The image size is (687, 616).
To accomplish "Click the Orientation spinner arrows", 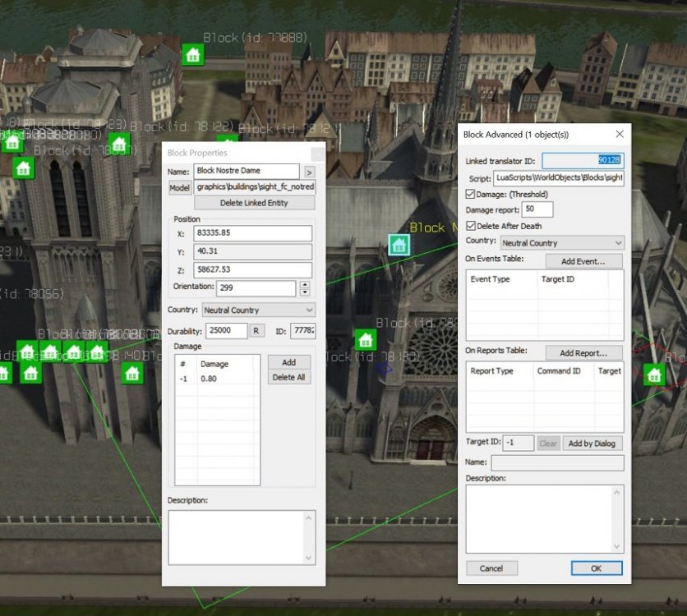I will coord(305,288).
